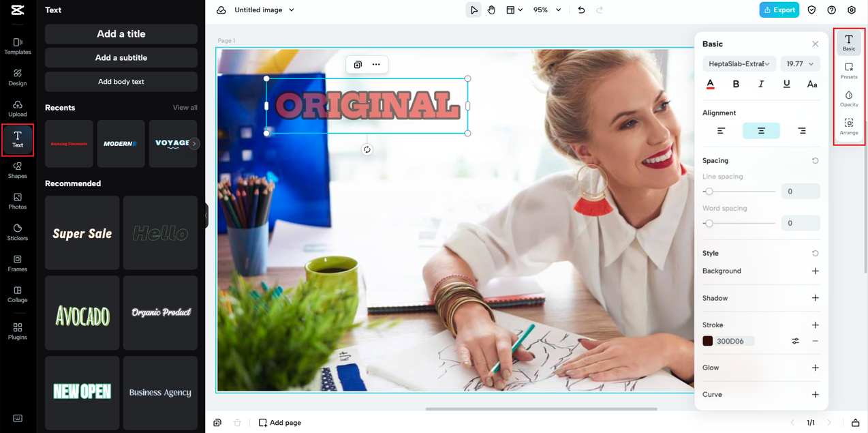Switch to the Presets tab
Screen dimensions: 868x433
click(x=849, y=71)
